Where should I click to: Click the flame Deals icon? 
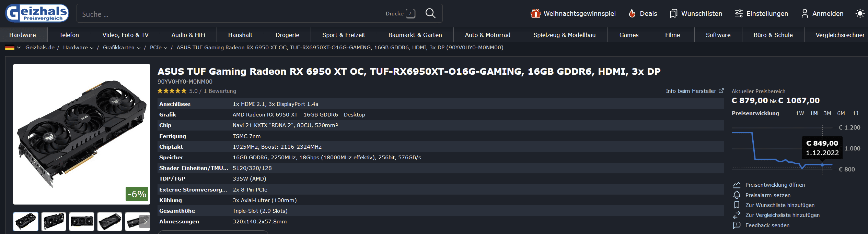coord(632,13)
